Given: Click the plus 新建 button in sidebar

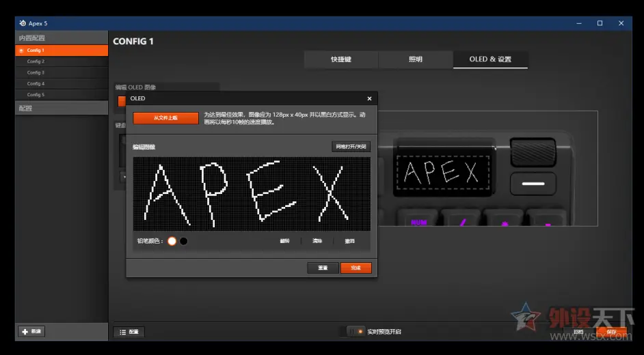Looking at the screenshot, I should point(31,331).
